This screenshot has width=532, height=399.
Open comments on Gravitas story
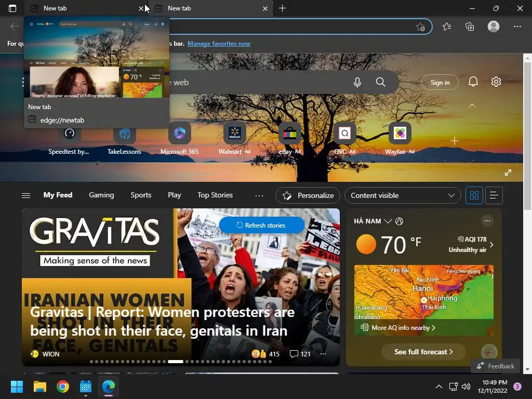(300, 354)
